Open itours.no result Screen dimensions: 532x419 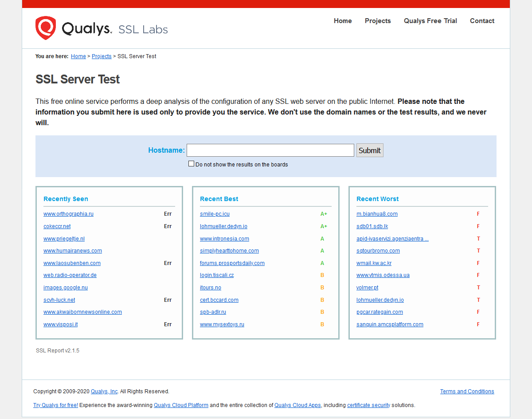pyautogui.click(x=211, y=288)
